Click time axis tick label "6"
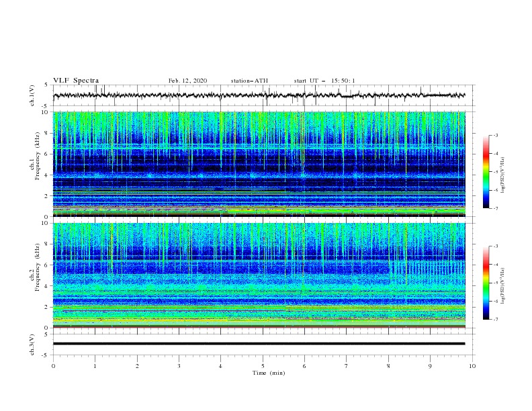Image resolution: width=532 pixels, height=411 pixels. tap(304, 366)
